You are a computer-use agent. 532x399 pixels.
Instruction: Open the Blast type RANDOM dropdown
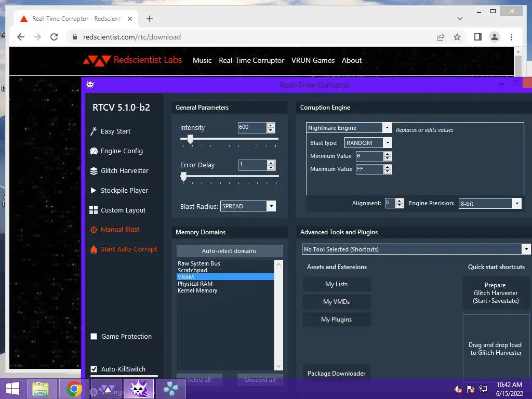pos(388,143)
